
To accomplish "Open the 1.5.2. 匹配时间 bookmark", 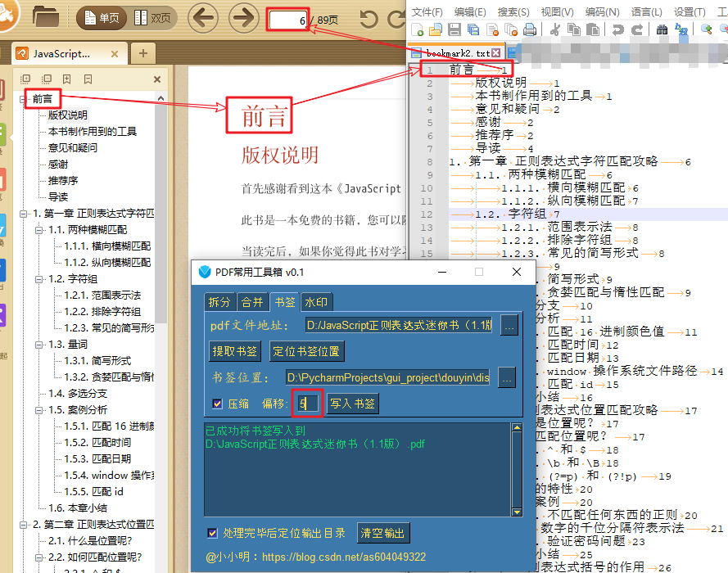I will pyautogui.click(x=97, y=443).
